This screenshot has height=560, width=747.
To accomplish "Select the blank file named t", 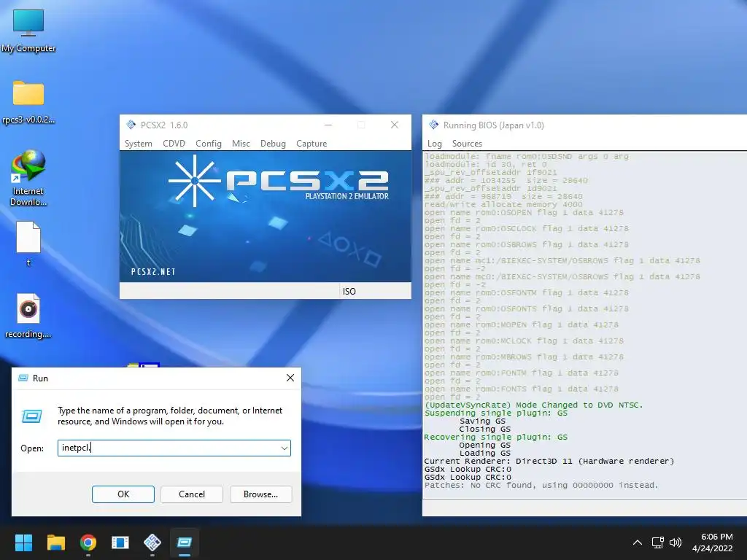I will [28, 244].
